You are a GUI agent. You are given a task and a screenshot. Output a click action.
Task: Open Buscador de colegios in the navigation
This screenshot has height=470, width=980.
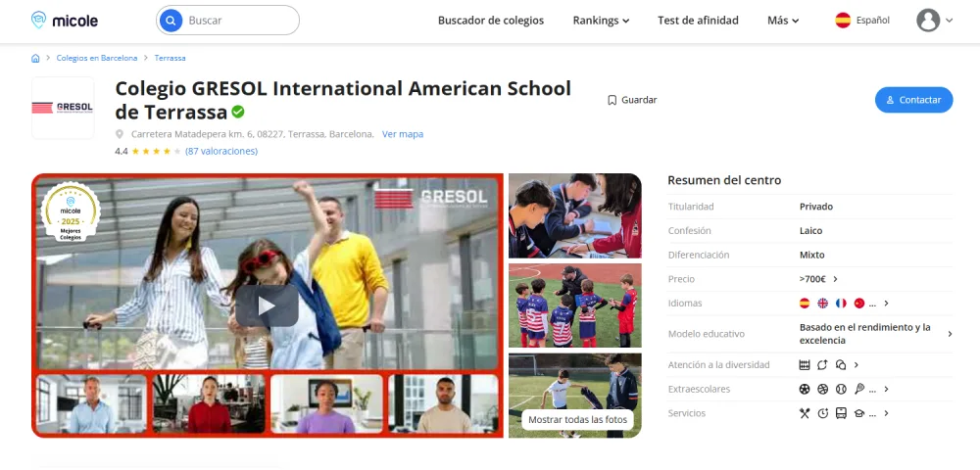pyautogui.click(x=491, y=21)
